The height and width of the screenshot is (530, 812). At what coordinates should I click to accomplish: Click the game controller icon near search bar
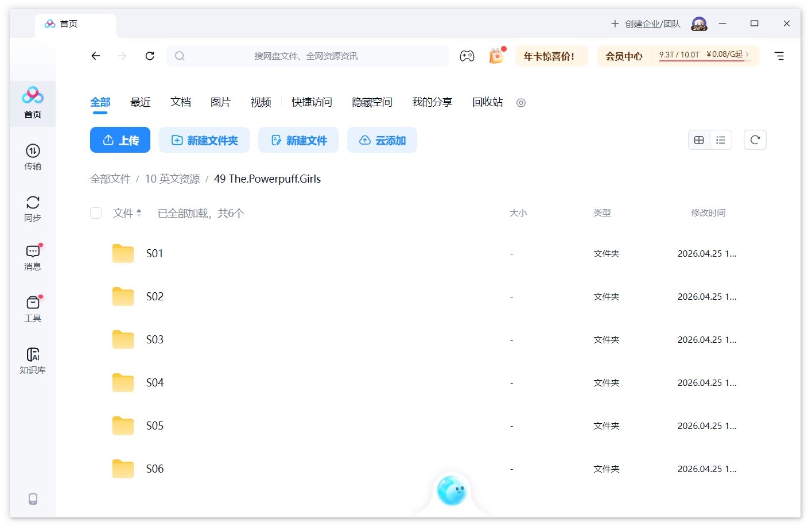coord(467,56)
